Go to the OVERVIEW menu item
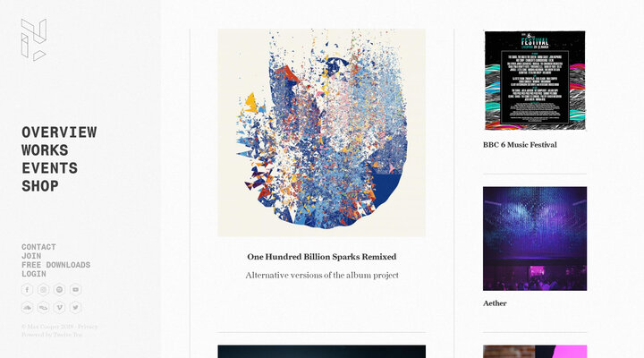The height and width of the screenshot is (358, 644). [59, 132]
